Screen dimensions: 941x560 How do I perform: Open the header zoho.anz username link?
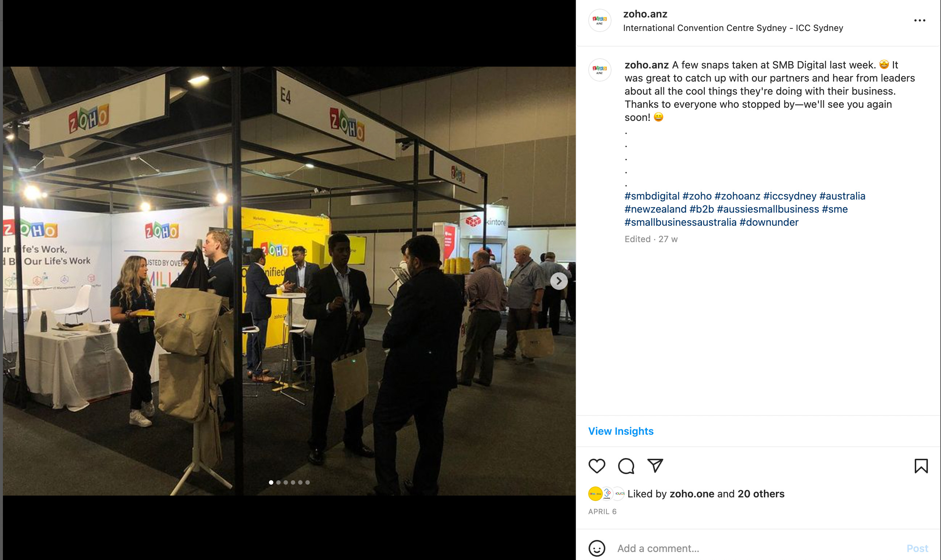[645, 14]
